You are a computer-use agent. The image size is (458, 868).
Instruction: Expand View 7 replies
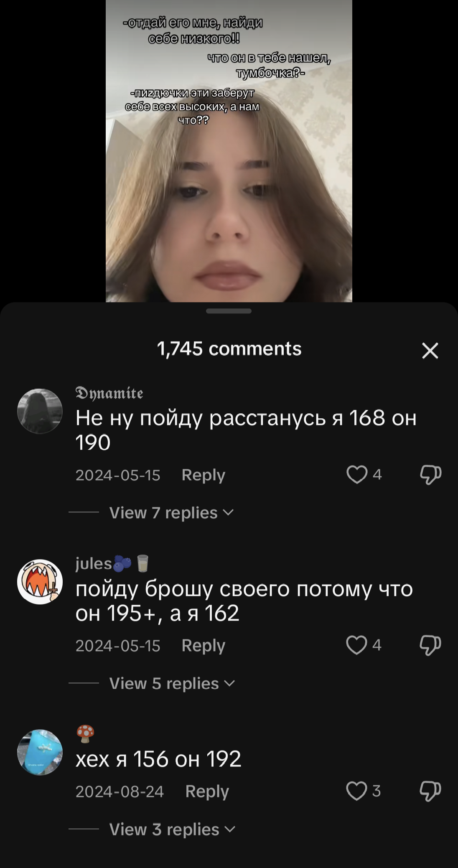click(x=171, y=513)
